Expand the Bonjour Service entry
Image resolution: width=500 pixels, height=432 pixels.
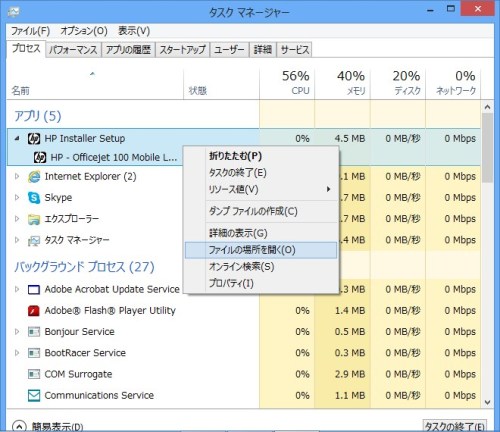tap(17, 332)
